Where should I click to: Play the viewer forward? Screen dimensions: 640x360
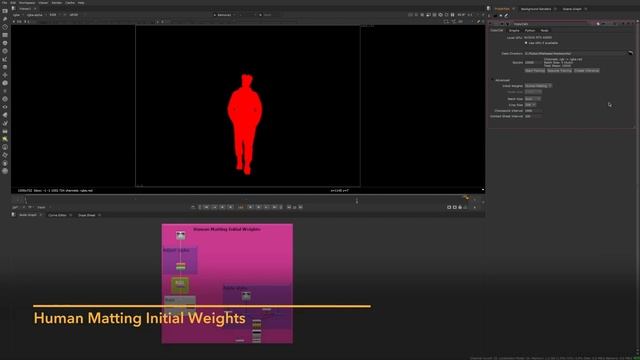(x=251, y=207)
